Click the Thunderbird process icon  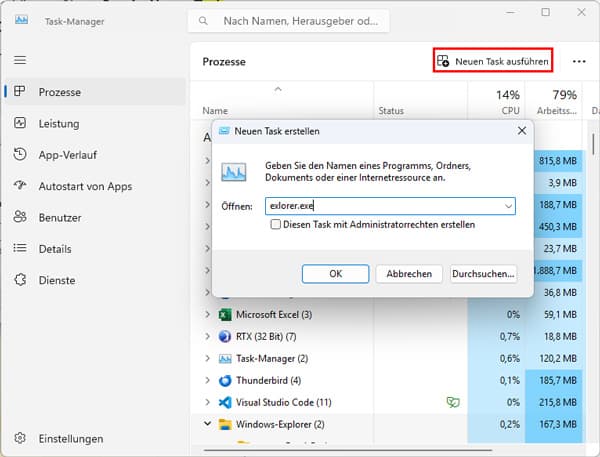pyautogui.click(x=225, y=380)
